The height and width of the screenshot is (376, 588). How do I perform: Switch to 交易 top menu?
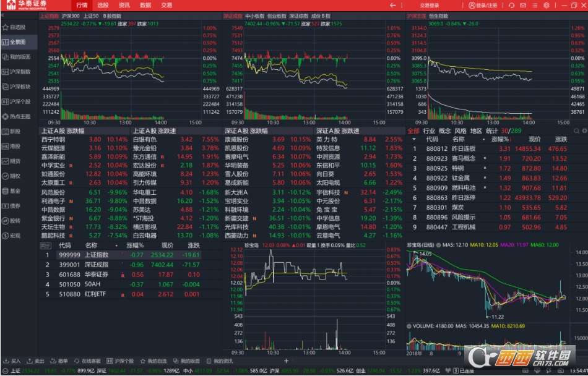coord(166,5)
